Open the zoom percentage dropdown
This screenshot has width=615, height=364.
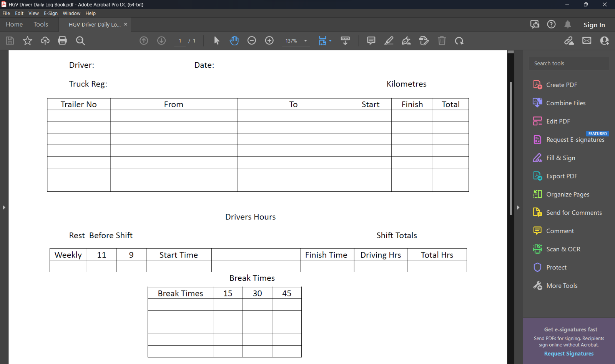305,40
